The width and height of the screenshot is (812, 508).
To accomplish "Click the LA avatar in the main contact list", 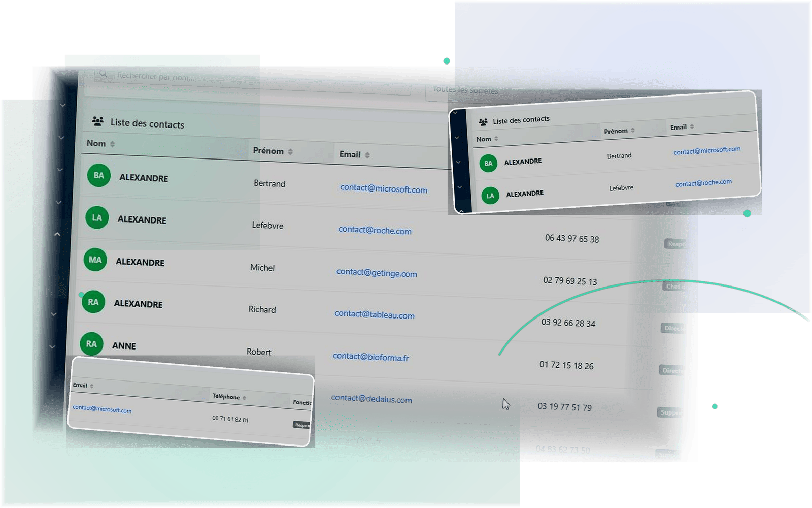I will 97,217.
